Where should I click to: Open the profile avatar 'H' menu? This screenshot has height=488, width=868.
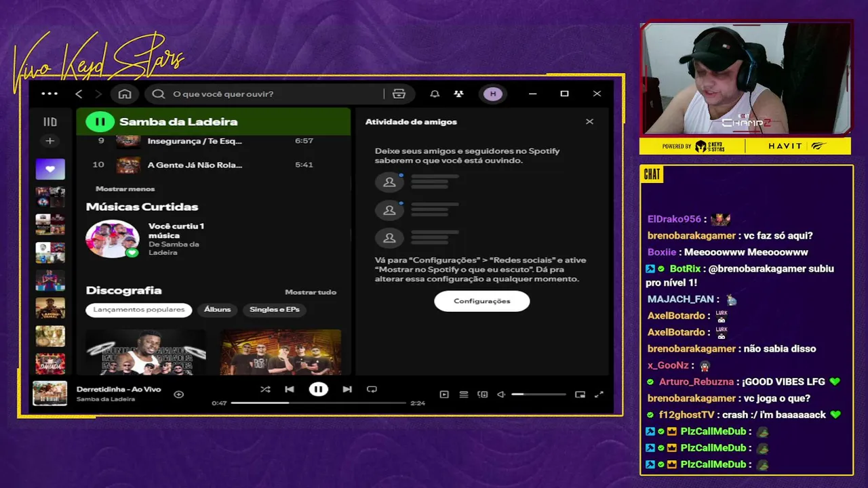pos(493,94)
